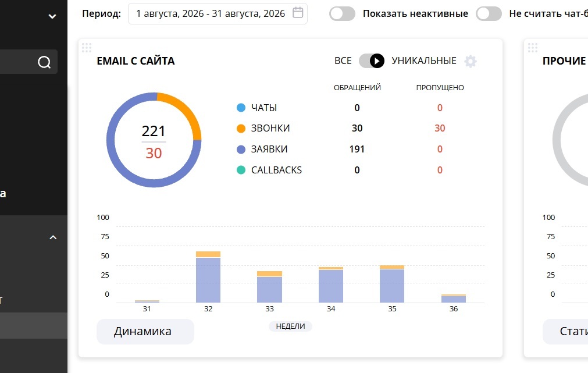Click the EMAIL С САЙТА widget title
Viewport: 588px width, 373px height.
(x=136, y=61)
